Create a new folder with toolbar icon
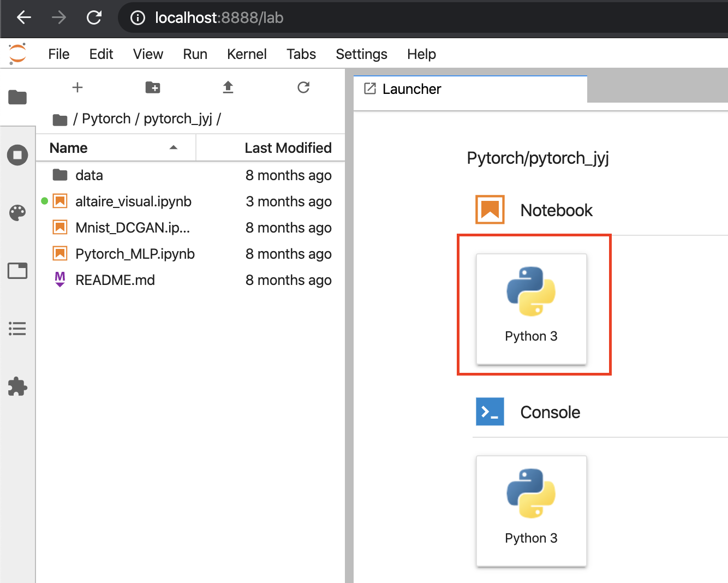The image size is (728, 583). point(153,87)
